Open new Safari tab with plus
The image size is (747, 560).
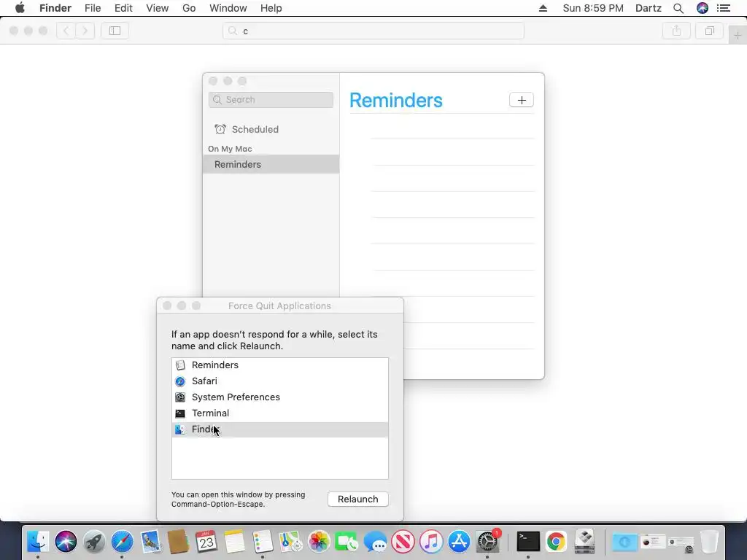click(738, 35)
